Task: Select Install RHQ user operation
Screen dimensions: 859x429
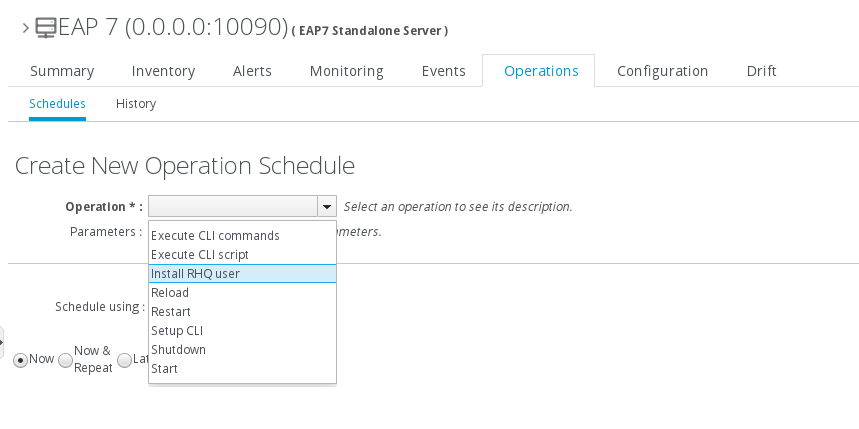Action: pyautogui.click(x=196, y=274)
